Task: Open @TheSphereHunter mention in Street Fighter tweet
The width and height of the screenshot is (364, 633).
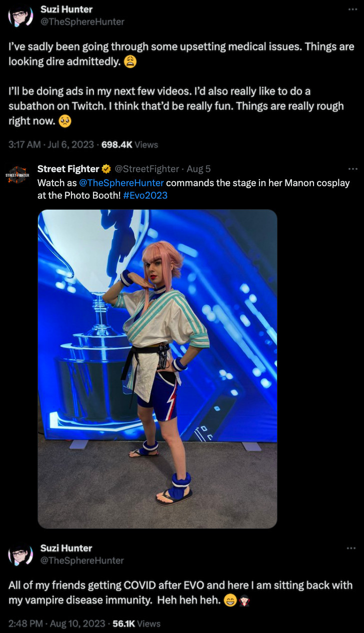Action: pyautogui.click(x=121, y=183)
